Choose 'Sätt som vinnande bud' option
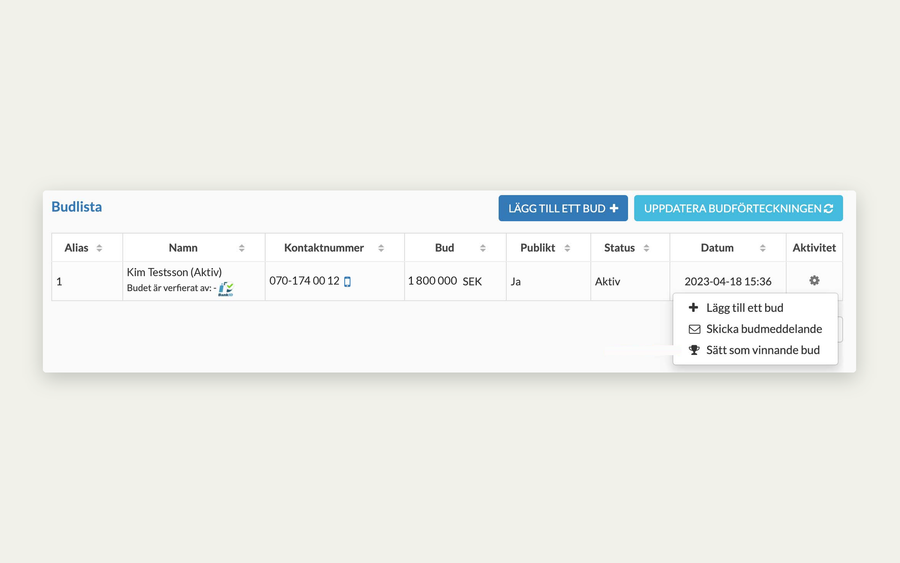The image size is (900, 563). coord(755,350)
